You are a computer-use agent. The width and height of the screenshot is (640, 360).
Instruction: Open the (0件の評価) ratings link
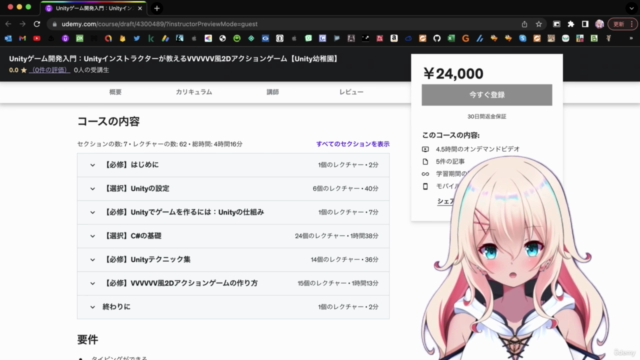[x=49, y=70]
